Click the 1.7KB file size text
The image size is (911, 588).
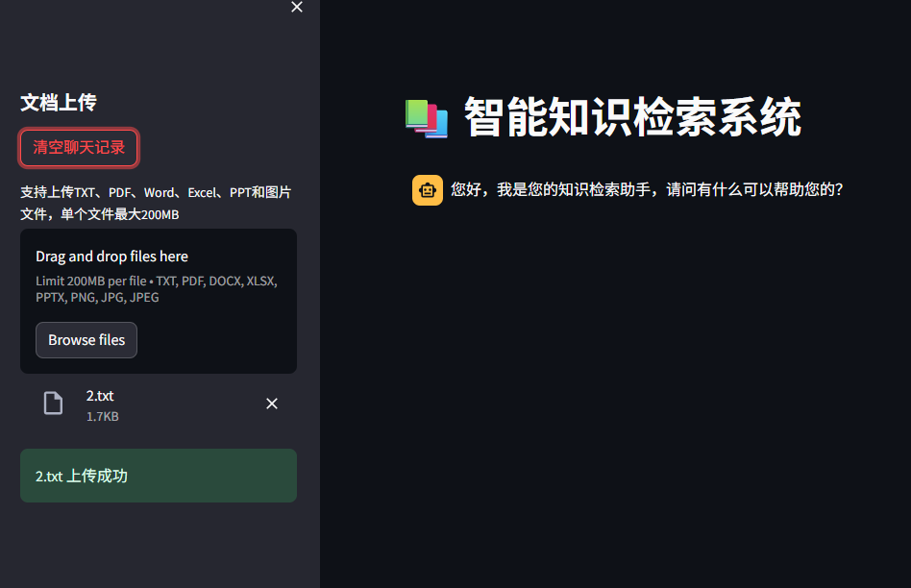102,417
